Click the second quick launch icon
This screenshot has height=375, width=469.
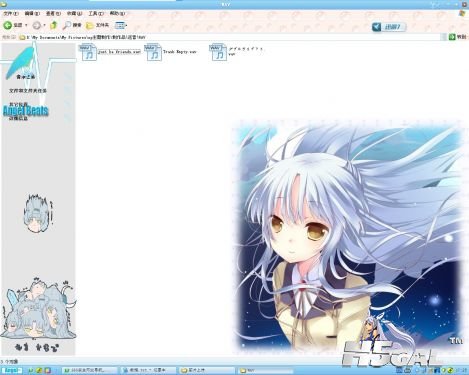[x=39, y=370]
